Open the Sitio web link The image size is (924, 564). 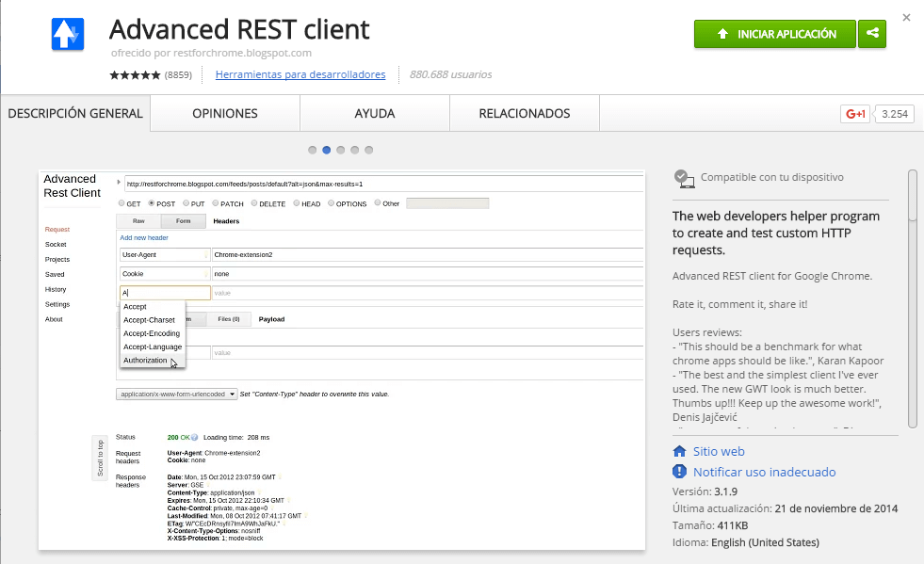[x=719, y=451]
